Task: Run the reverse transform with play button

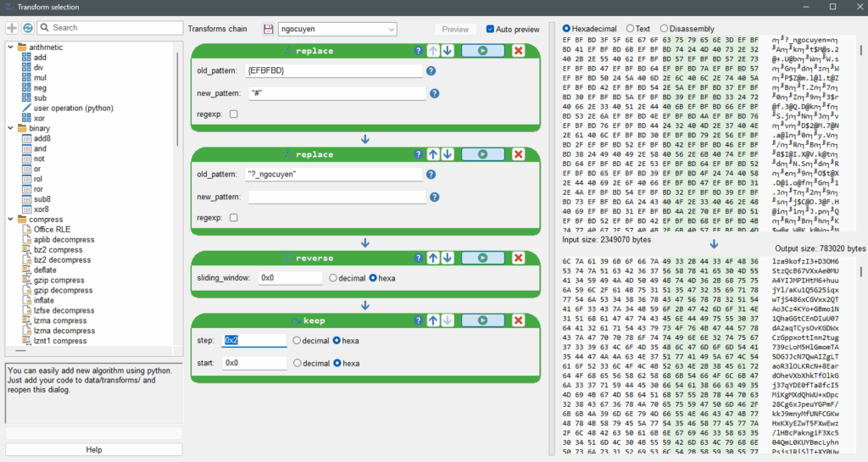Action: tap(481, 258)
